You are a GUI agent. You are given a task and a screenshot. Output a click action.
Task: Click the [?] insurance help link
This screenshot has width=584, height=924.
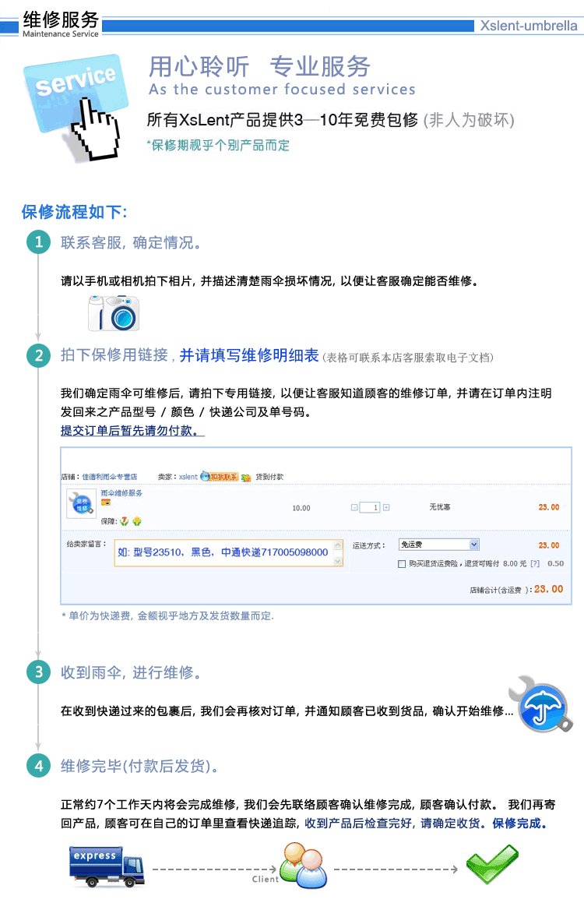tap(534, 563)
